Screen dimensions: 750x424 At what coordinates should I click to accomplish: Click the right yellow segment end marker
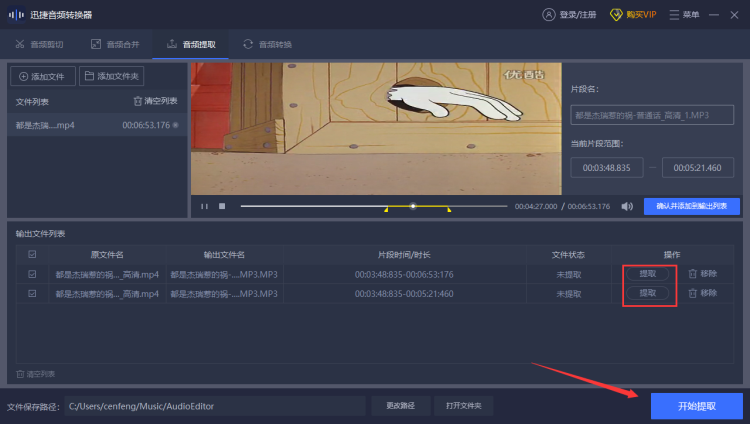[x=449, y=209]
